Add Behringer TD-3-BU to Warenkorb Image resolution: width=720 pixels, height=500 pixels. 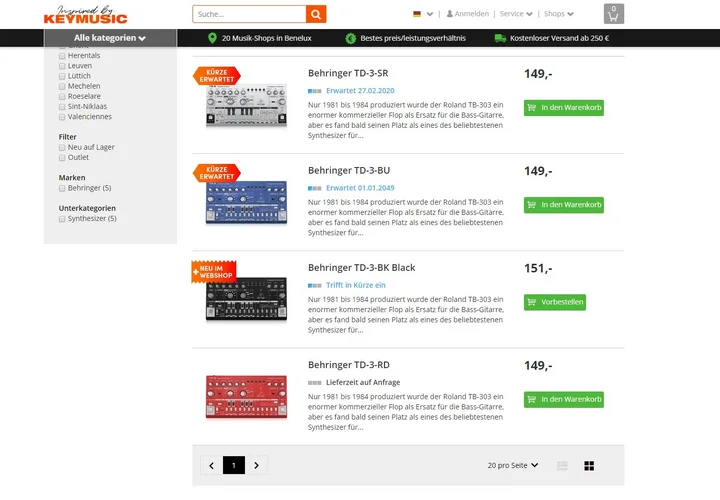click(x=564, y=205)
